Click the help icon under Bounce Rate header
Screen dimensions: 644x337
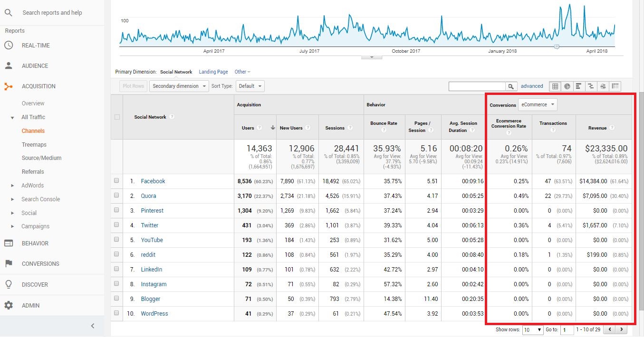tap(384, 131)
